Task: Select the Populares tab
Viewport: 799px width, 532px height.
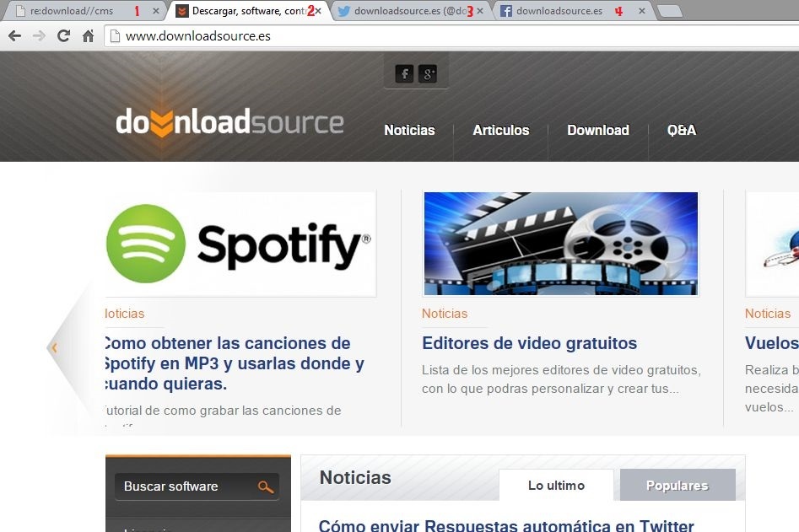Action: click(678, 485)
